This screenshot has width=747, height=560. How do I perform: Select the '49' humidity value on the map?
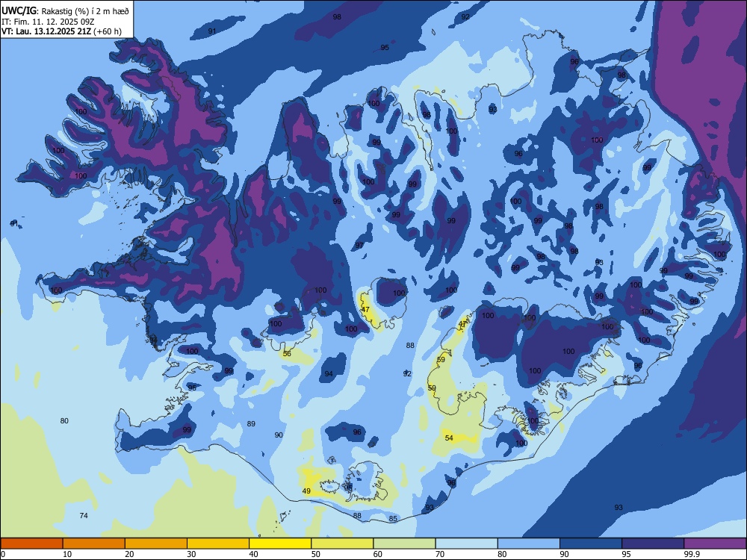pos(306,491)
